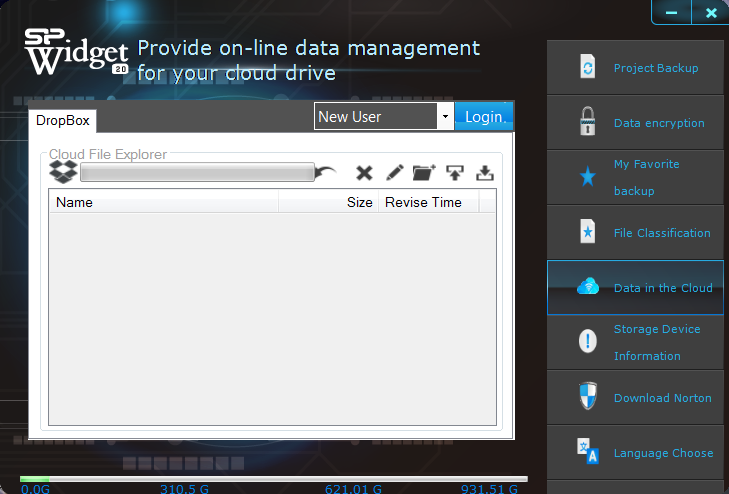
Task: Click the Dropbox logo icon
Action: click(63, 172)
